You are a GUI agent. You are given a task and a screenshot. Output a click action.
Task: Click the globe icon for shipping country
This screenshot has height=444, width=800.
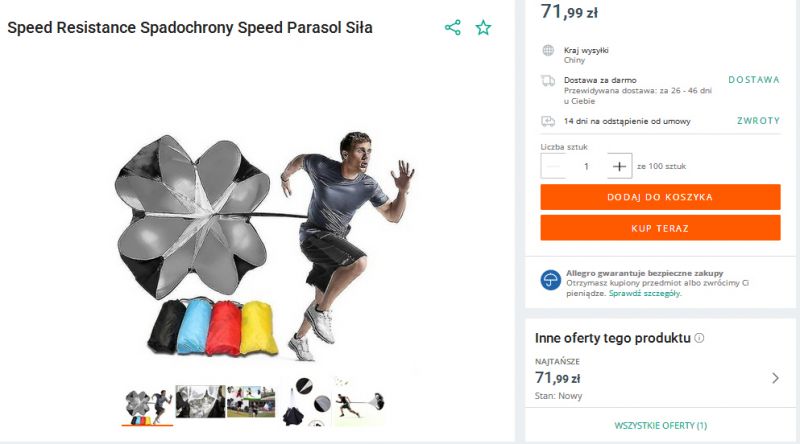click(548, 50)
